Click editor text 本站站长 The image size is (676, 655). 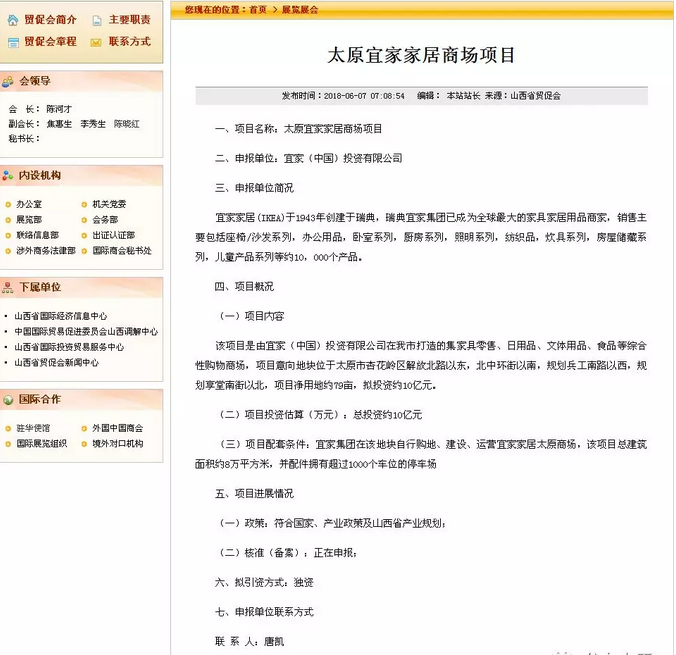click(x=463, y=96)
